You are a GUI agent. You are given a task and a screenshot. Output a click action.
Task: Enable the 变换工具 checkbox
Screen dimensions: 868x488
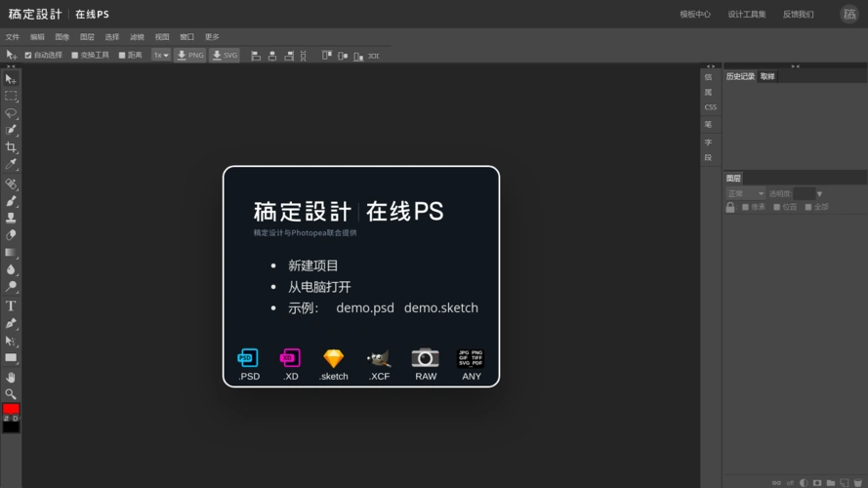(75, 56)
